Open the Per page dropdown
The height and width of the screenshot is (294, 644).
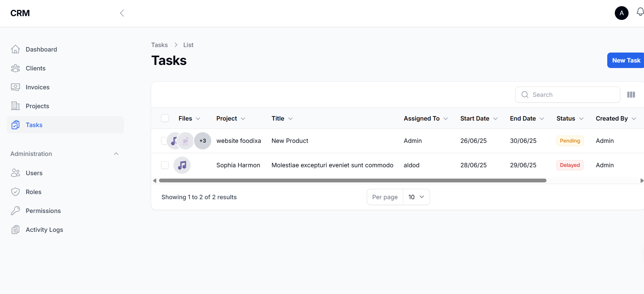tap(416, 197)
